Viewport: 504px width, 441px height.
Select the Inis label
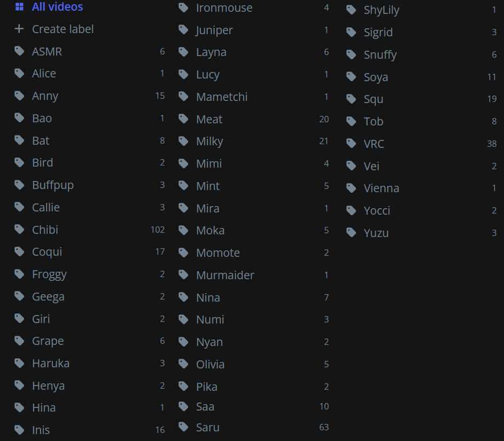click(41, 430)
